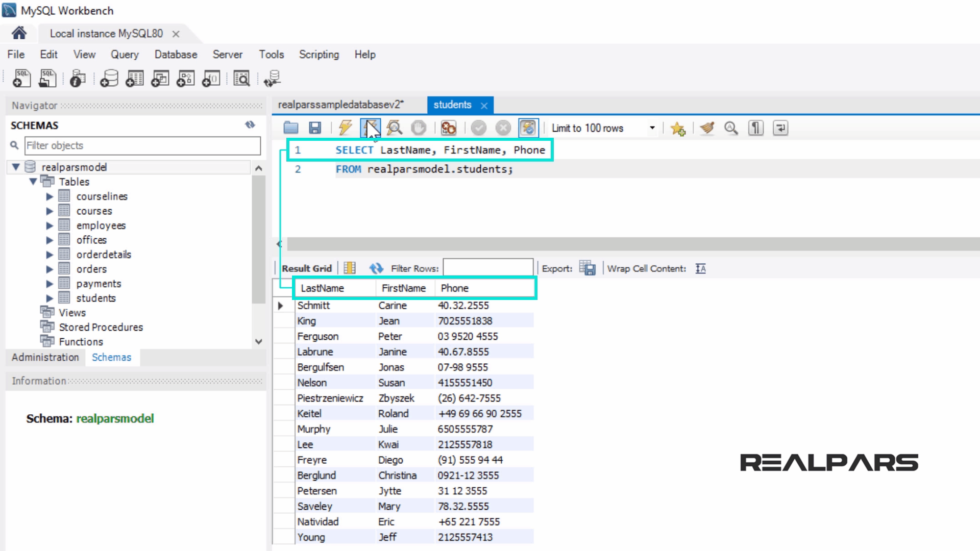Image resolution: width=980 pixels, height=551 pixels.
Task: Create a new SQL tab for executing queries
Action: [20, 79]
